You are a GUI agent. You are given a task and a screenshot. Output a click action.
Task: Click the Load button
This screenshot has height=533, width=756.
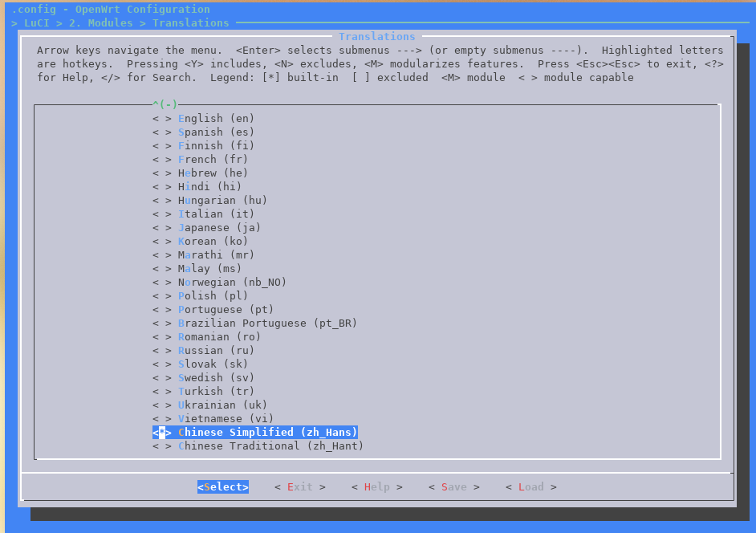click(530, 487)
